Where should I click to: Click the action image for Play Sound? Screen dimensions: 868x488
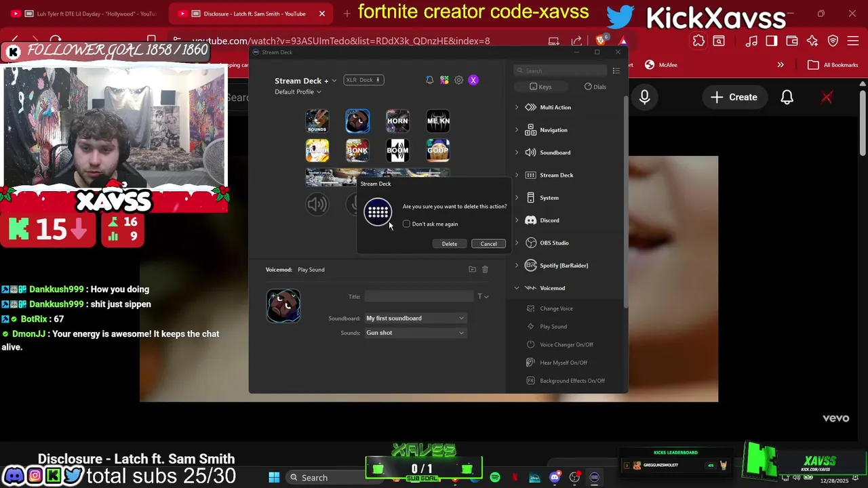pos(283,306)
